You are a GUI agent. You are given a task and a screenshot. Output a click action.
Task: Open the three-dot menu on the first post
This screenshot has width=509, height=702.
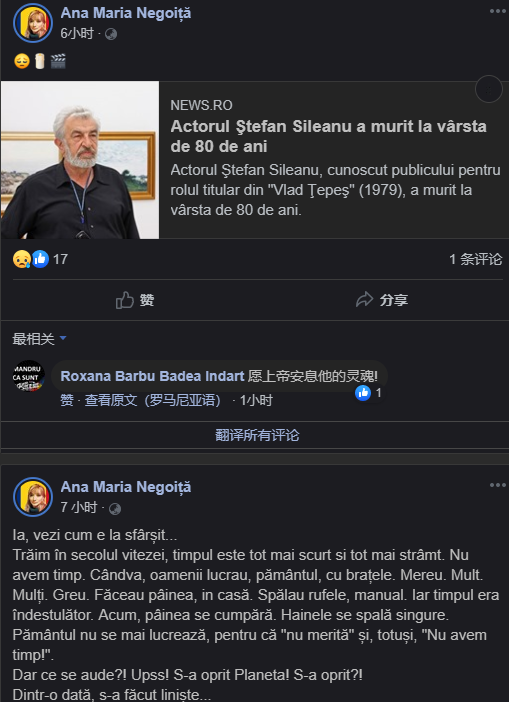[x=497, y=11]
